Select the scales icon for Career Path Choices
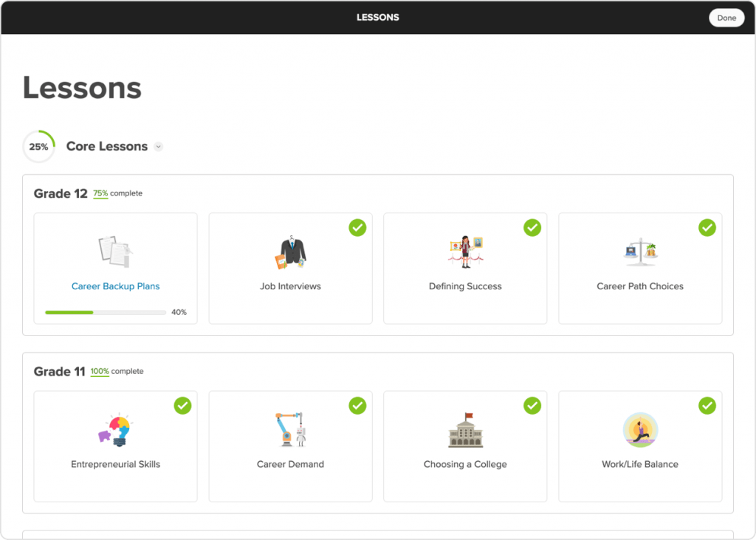This screenshot has width=756, height=540. (x=640, y=250)
